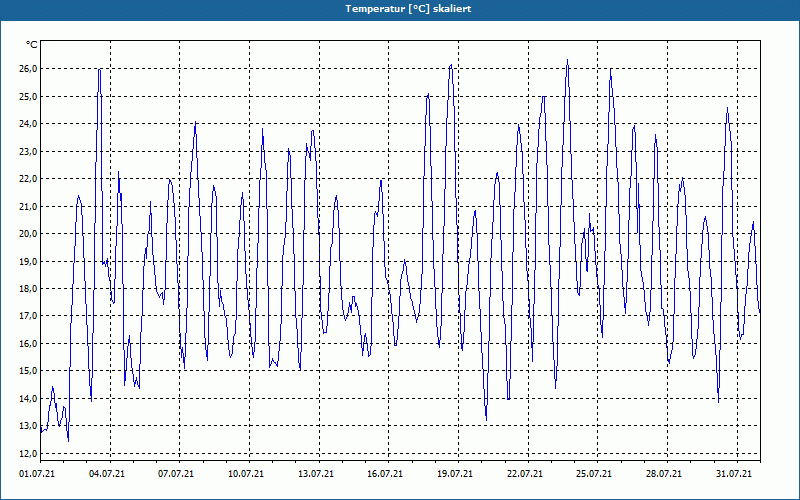Click the 10.07.21 date label
The height and width of the screenshot is (500, 800).
coord(246,474)
